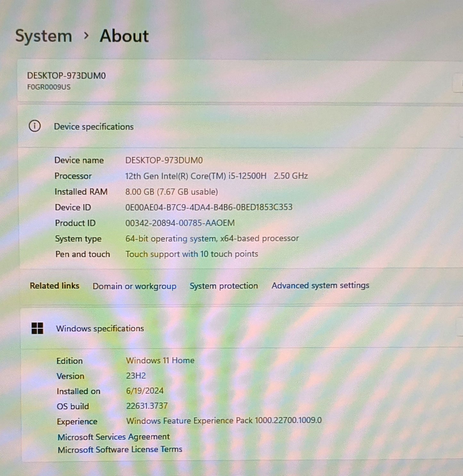Click the Edition value Windows 11 Home

[x=160, y=360]
